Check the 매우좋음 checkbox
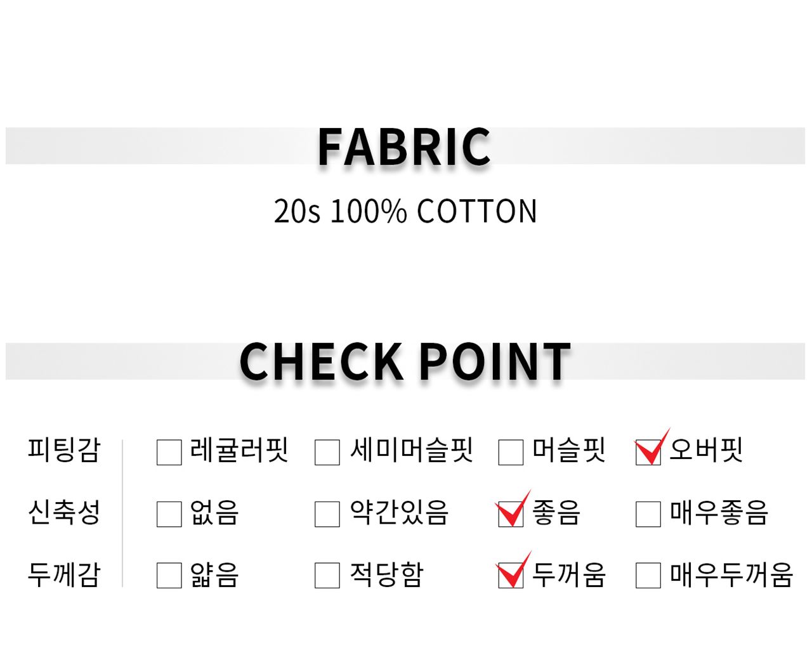This screenshot has width=812, height=667. coord(648,514)
